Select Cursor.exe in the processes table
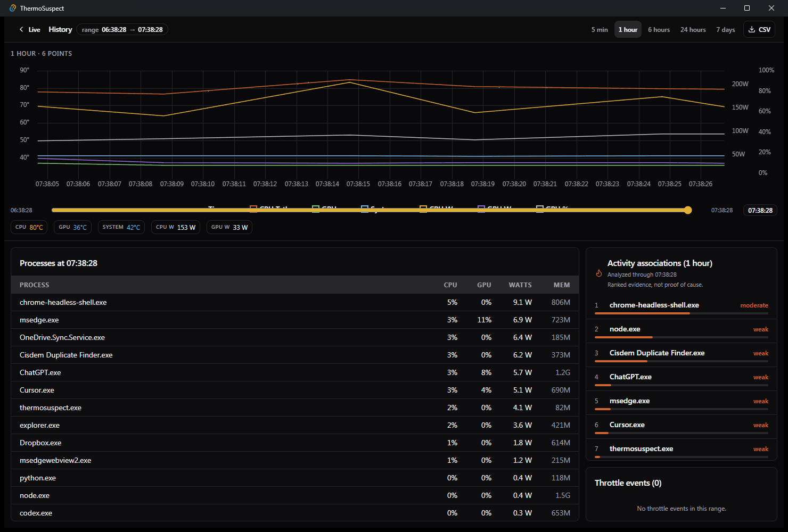Image resolution: width=788 pixels, height=532 pixels. click(x=295, y=390)
